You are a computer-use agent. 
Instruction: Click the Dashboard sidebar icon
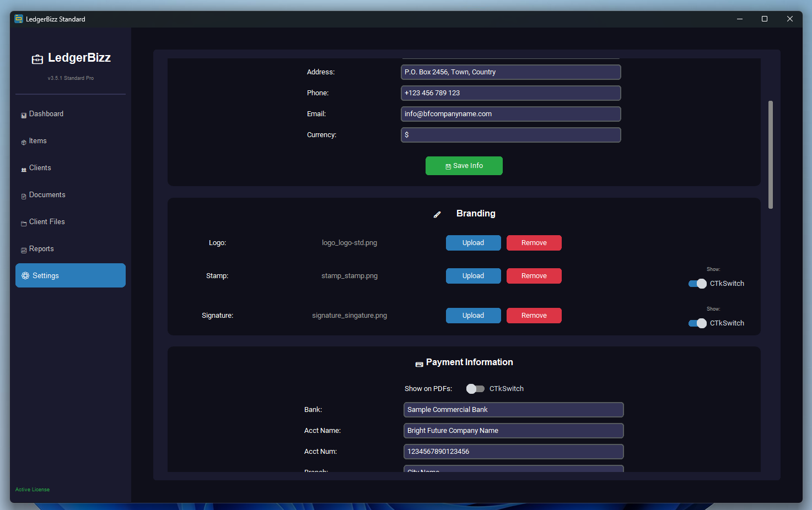point(24,115)
